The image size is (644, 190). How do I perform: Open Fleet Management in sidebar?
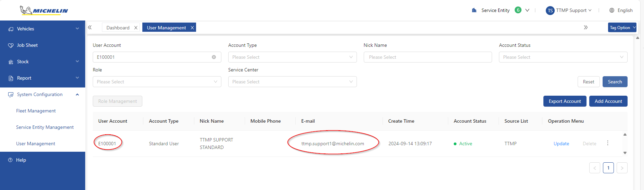[36, 111]
